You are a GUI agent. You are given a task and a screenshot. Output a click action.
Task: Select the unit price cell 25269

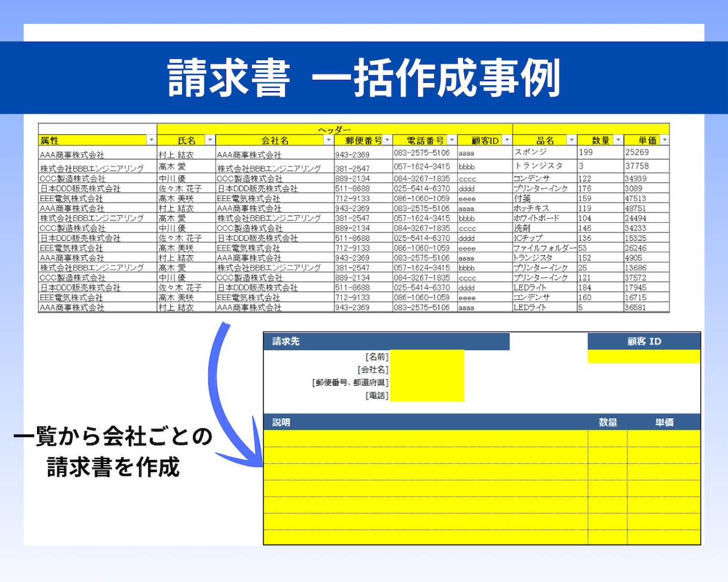click(646, 153)
